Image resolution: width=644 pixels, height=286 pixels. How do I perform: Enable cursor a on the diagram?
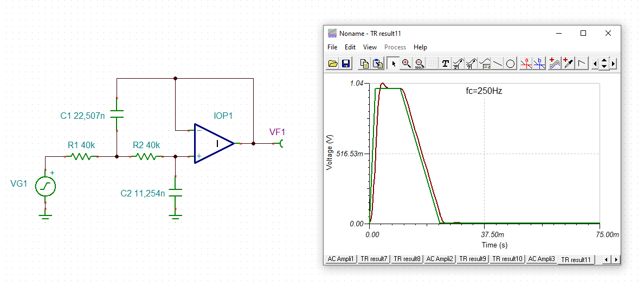526,63
